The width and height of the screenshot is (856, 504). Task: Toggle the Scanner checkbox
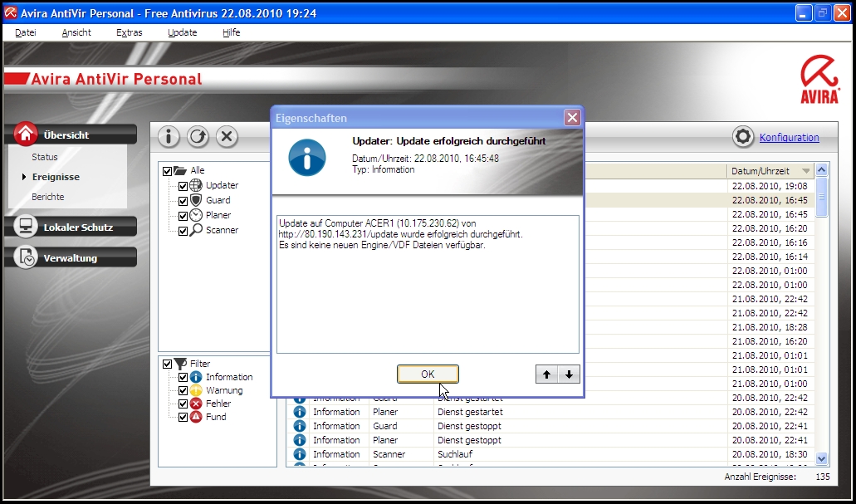(x=184, y=230)
